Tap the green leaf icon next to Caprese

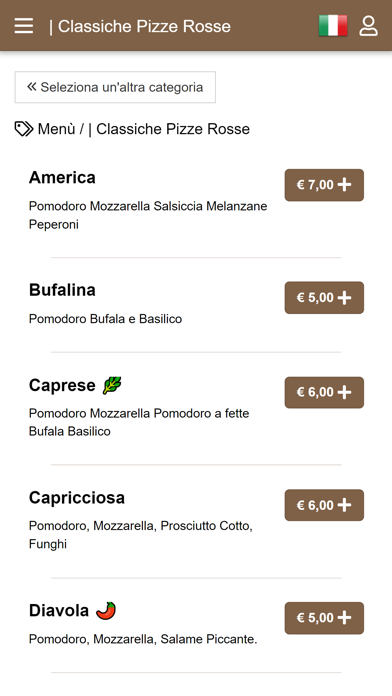coord(112,385)
